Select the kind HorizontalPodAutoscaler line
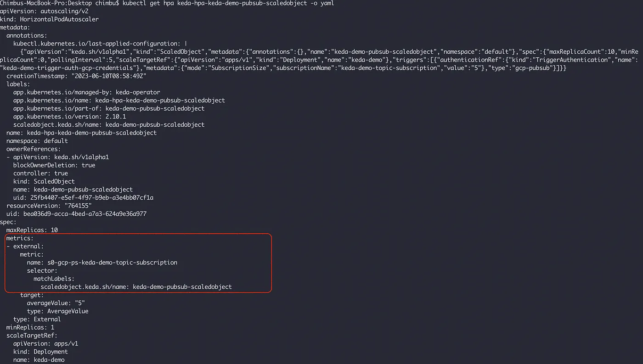 (x=49, y=19)
